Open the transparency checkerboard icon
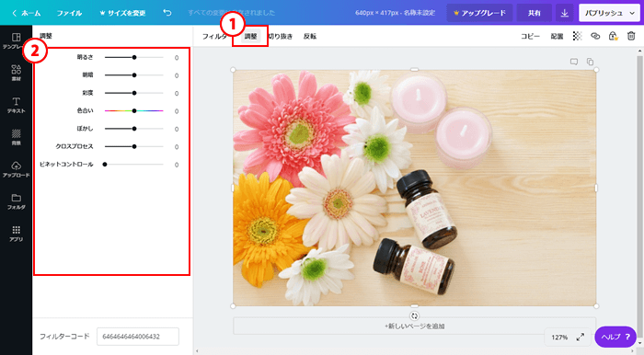This screenshot has width=644, height=355. pyautogui.click(x=577, y=36)
